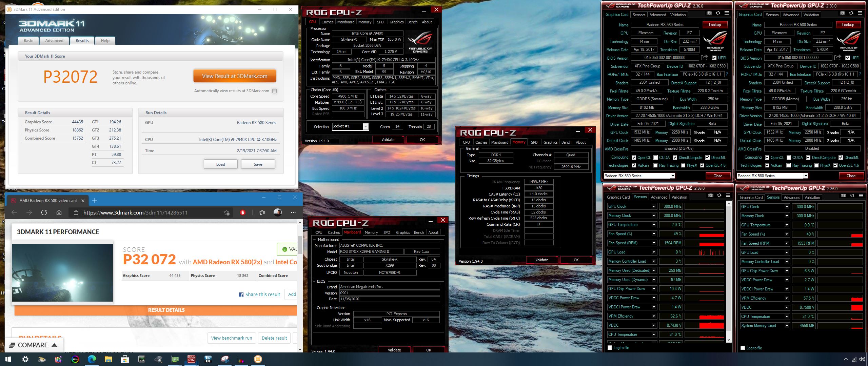
Task: Toggle Automatically view results at 3DMark.com checkbox
Action: pyautogui.click(x=275, y=91)
